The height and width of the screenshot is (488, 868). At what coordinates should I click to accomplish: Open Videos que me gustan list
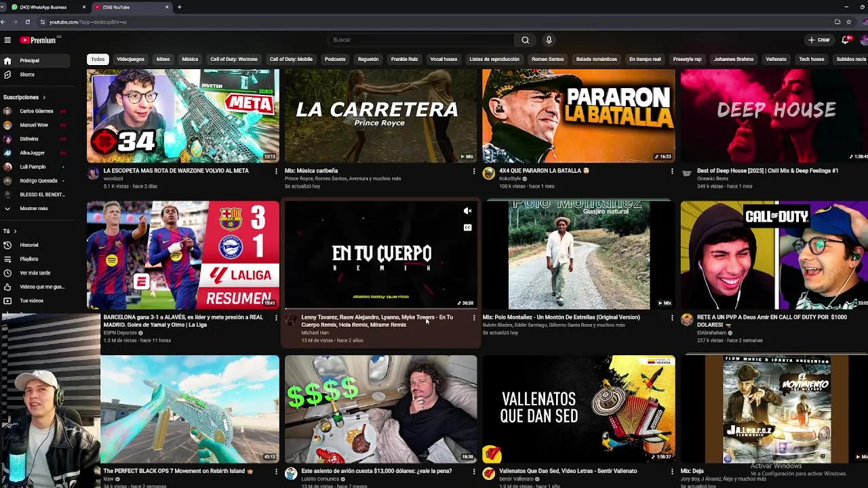coord(35,287)
